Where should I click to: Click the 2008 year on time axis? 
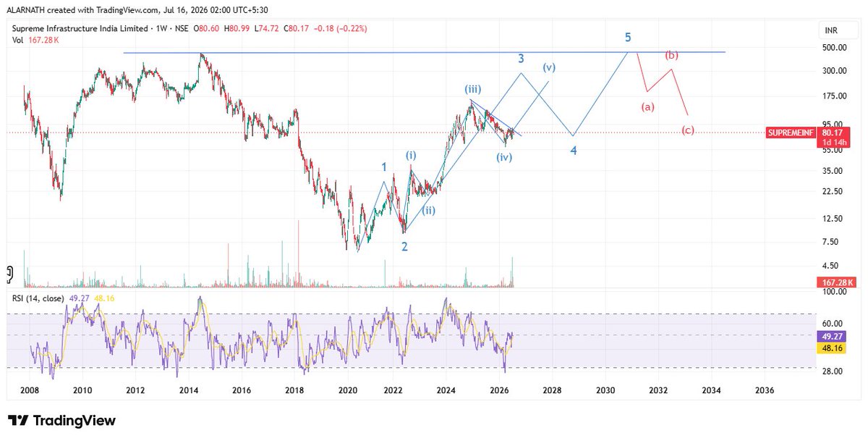click(29, 390)
